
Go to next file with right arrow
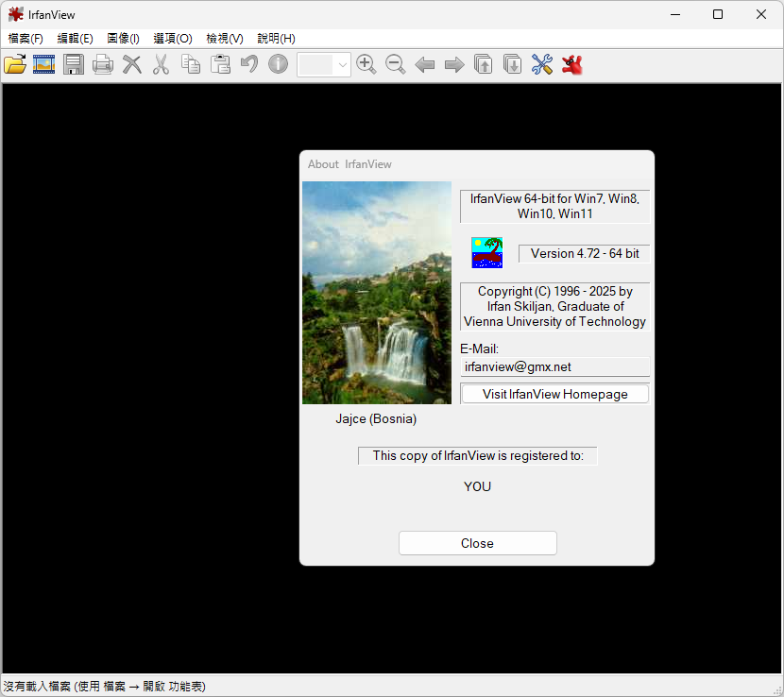pyautogui.click(x=454, y=64)
